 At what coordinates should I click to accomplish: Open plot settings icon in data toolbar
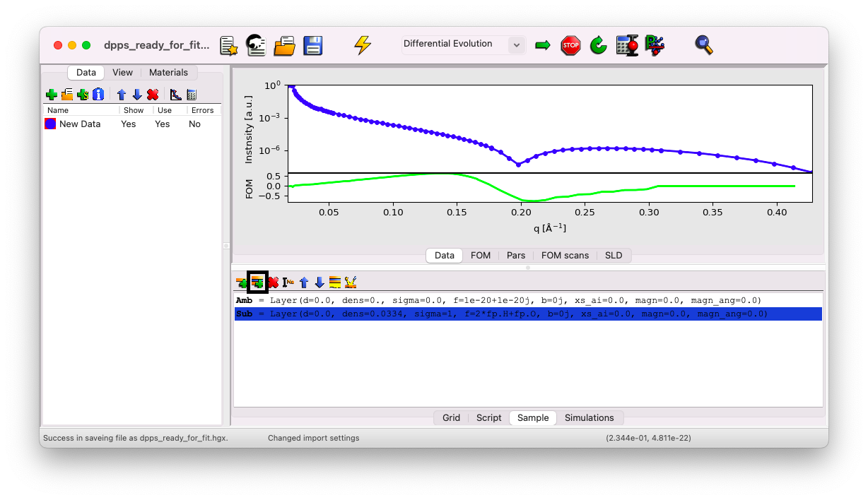176,95
